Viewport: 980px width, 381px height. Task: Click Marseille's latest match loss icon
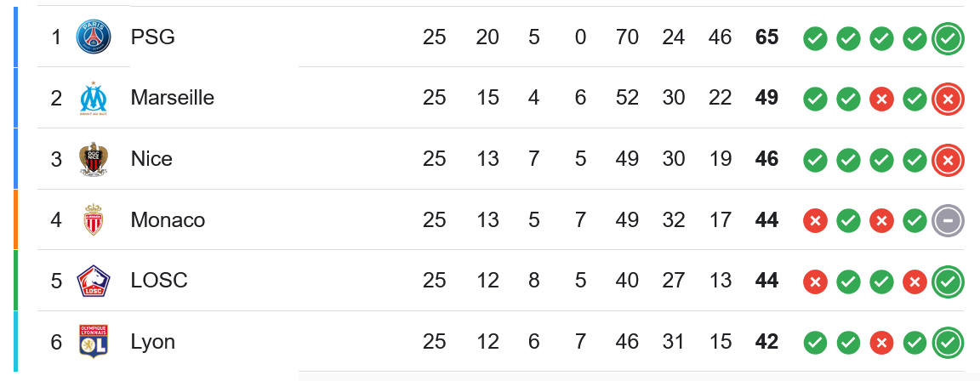[x=948, y=100]
